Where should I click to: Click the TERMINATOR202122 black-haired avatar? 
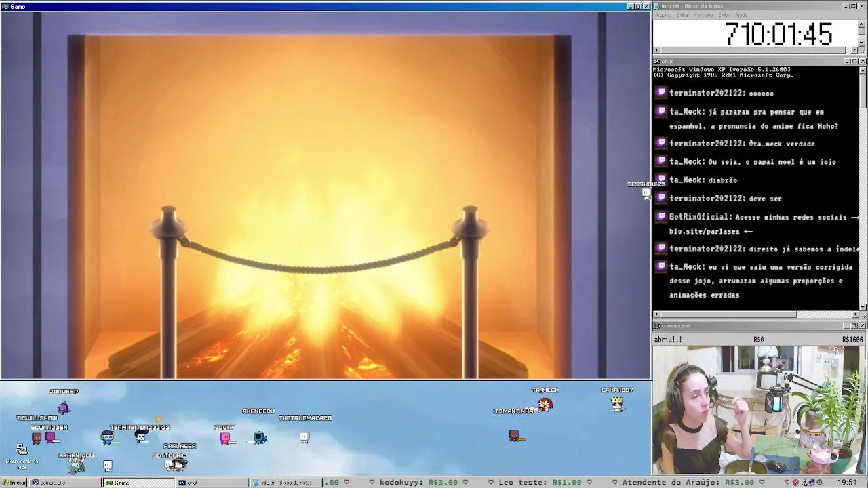[141, 437]
